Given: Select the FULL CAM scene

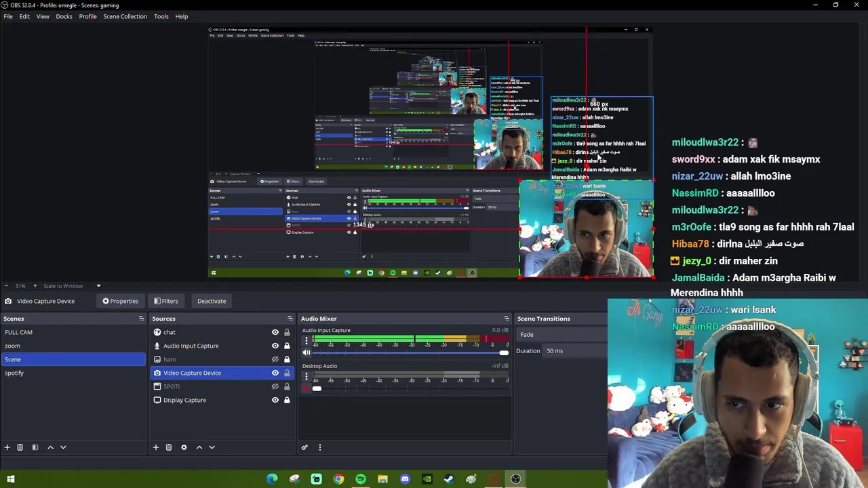Looking at the screenshot, I should (73, 332).
